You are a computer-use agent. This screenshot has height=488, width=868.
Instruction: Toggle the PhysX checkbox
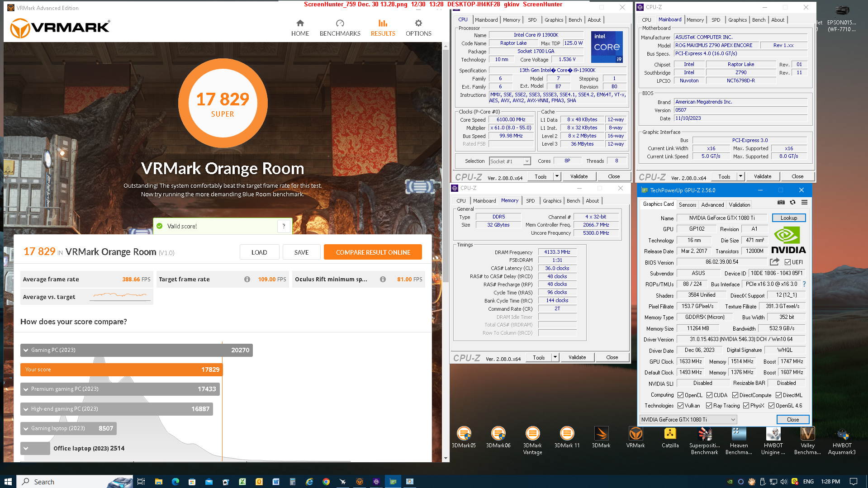(x=746, y=406)
